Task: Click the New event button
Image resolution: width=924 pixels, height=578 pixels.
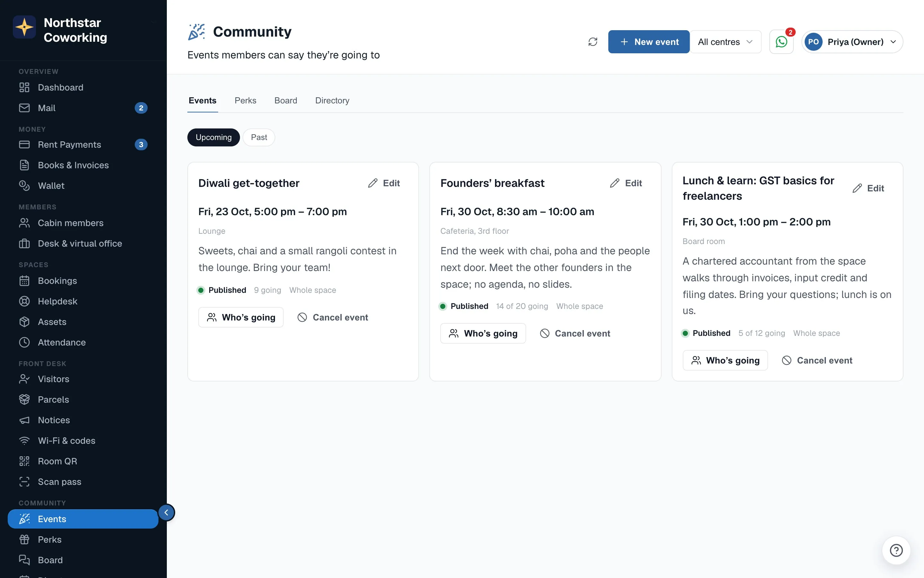Action: 649,42
